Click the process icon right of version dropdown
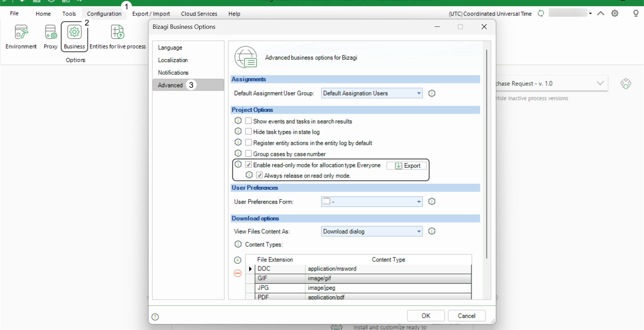This screenshot has height=330, width=644. click(x=626, y=83)
